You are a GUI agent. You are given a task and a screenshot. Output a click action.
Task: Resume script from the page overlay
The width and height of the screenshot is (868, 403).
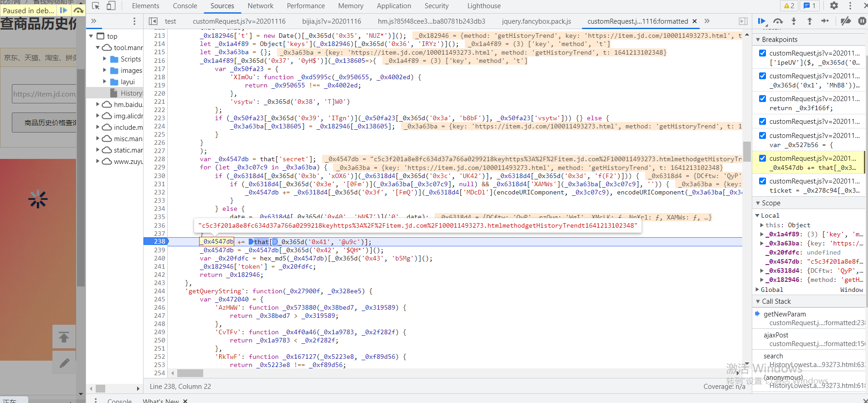pyautogui.click(x=64, y=10)
